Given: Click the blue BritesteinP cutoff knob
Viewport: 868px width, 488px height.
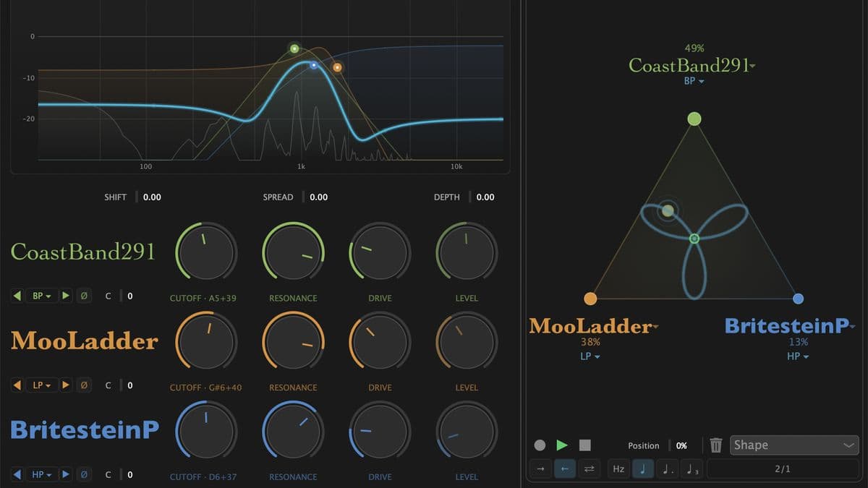Looking at the screenshot, I should (206, 431).
